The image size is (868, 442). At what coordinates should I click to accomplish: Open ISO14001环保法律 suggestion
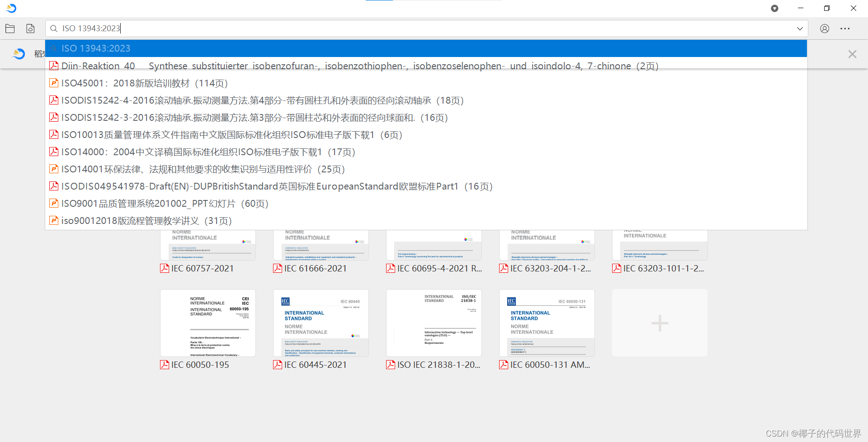click(426, 169)
